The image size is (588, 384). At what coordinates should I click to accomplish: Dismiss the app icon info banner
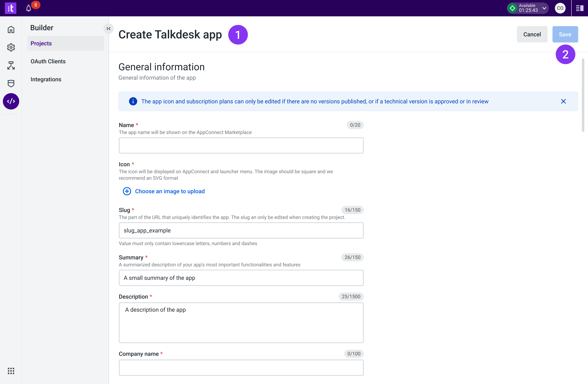pos(563,101)
